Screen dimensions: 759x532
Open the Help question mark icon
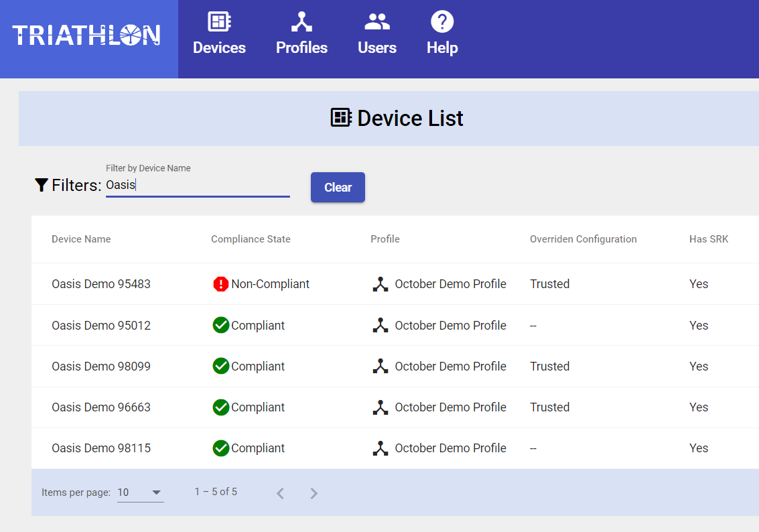pyautogui.click(x=442, y=22)
